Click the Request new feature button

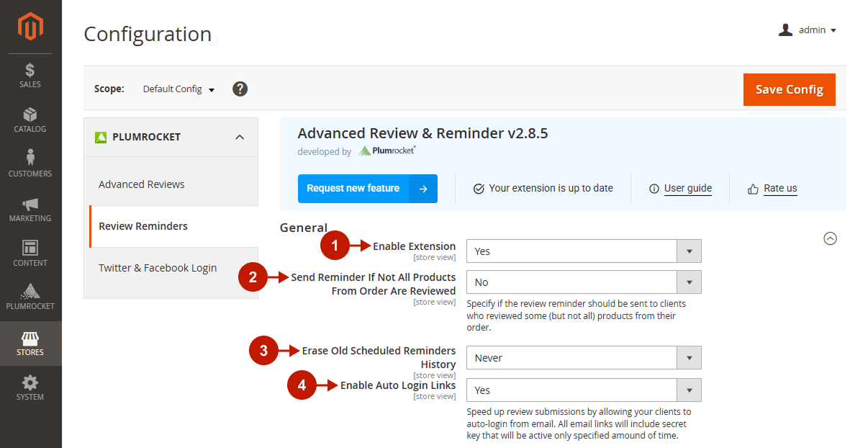368,189
